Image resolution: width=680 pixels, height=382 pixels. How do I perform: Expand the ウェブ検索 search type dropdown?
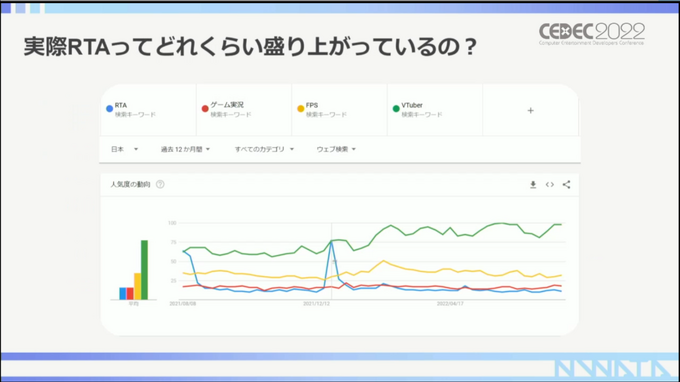[x=336, y=149]
